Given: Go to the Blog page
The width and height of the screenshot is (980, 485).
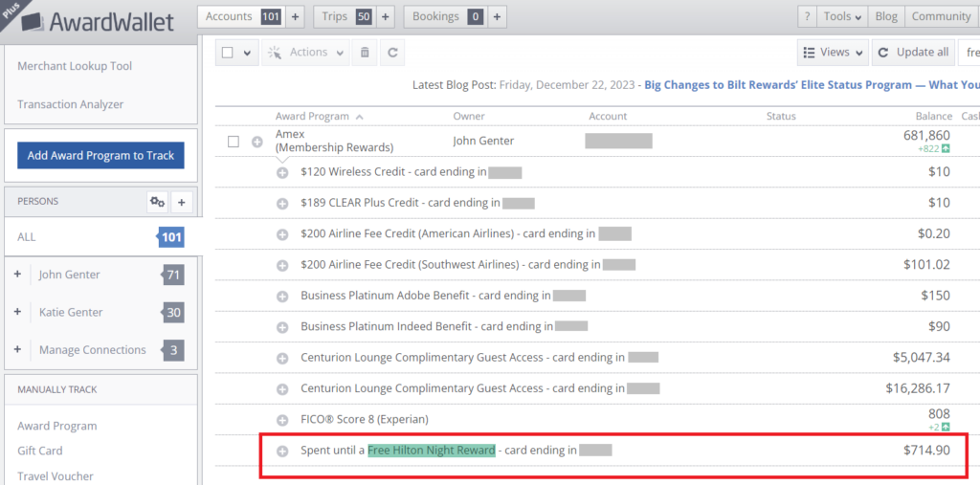Looking at the screenshot, I should 885,17.
